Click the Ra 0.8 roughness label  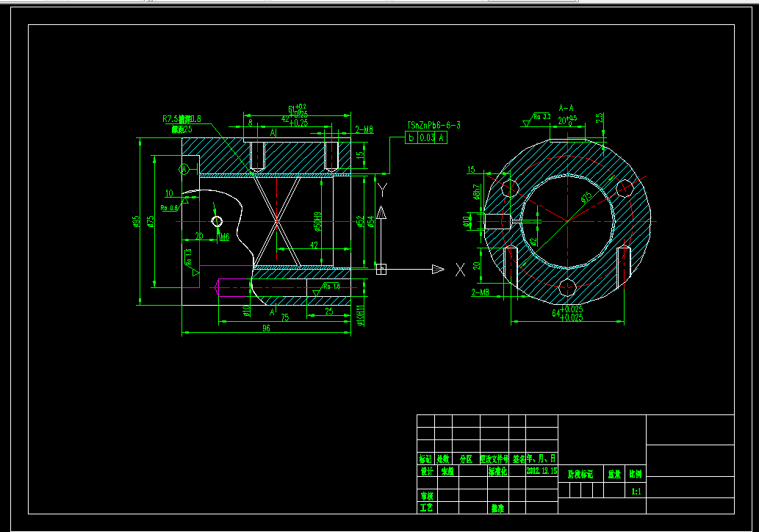(169, 208)
